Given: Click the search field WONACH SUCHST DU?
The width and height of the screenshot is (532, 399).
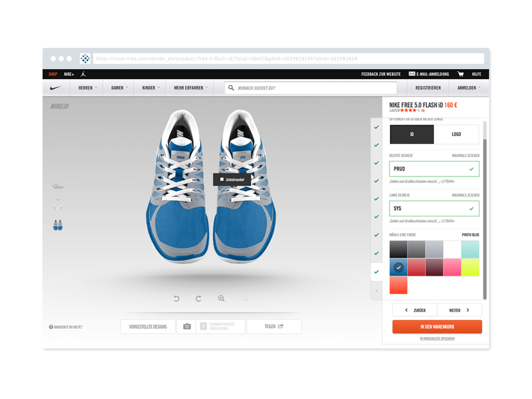Looking at the screenshot, I should point(311,88).
